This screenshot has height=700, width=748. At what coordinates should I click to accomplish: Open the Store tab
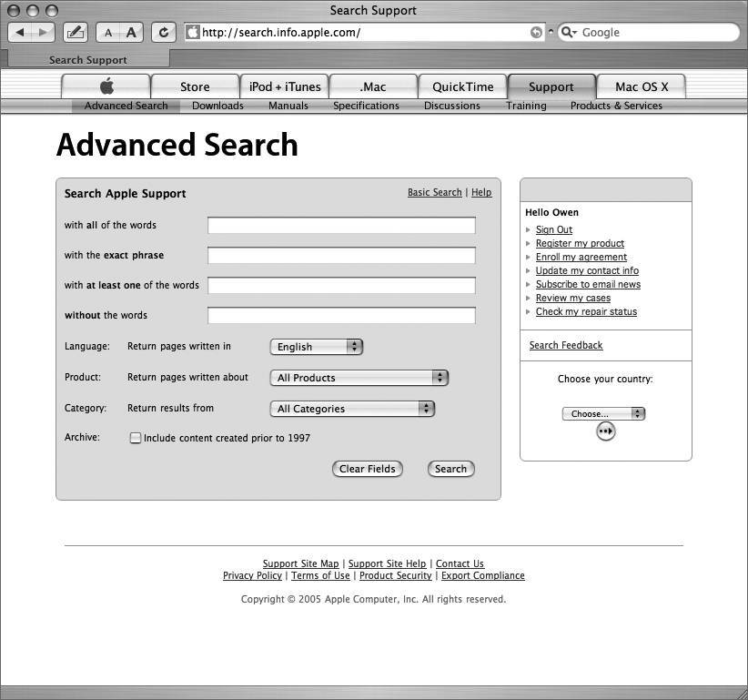click(x=195, y=86)
